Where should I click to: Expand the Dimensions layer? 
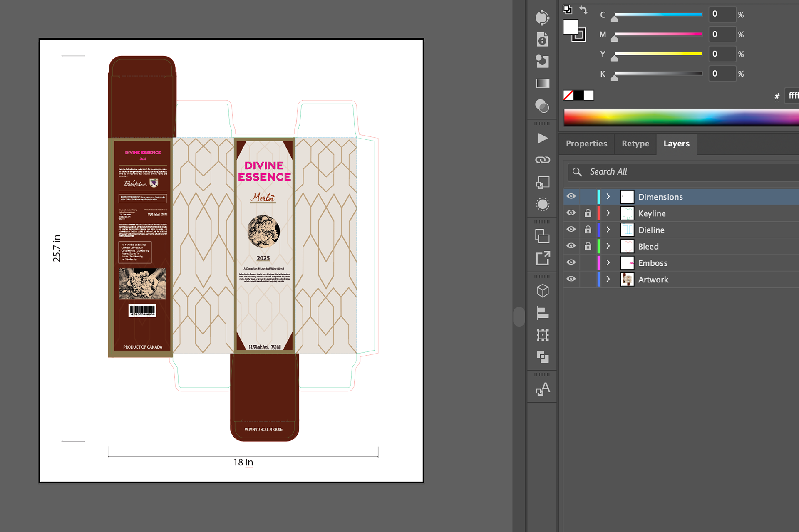(x=608, y=196)
